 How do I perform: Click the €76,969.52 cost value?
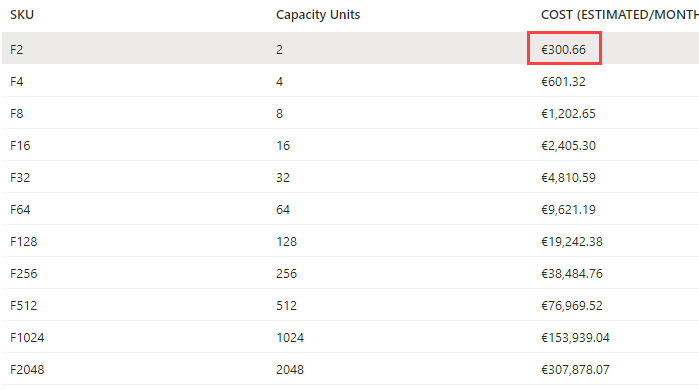[572, 306]
